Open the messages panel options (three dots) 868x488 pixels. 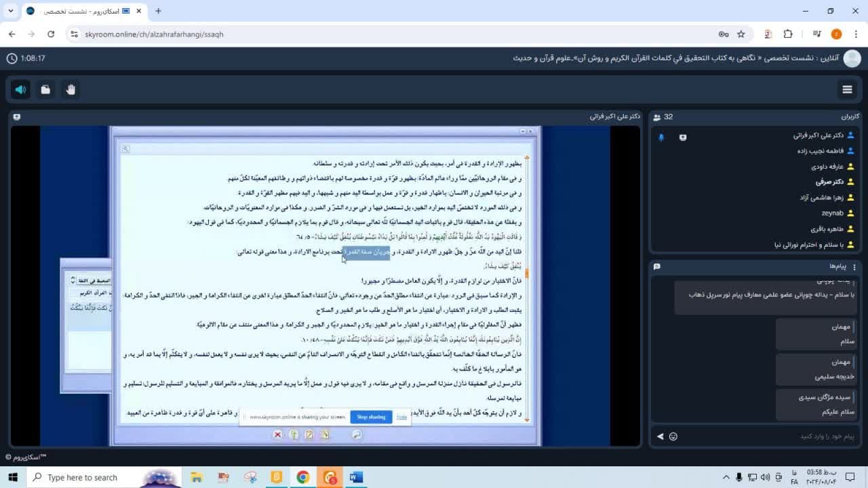click(x=854, y=267)
